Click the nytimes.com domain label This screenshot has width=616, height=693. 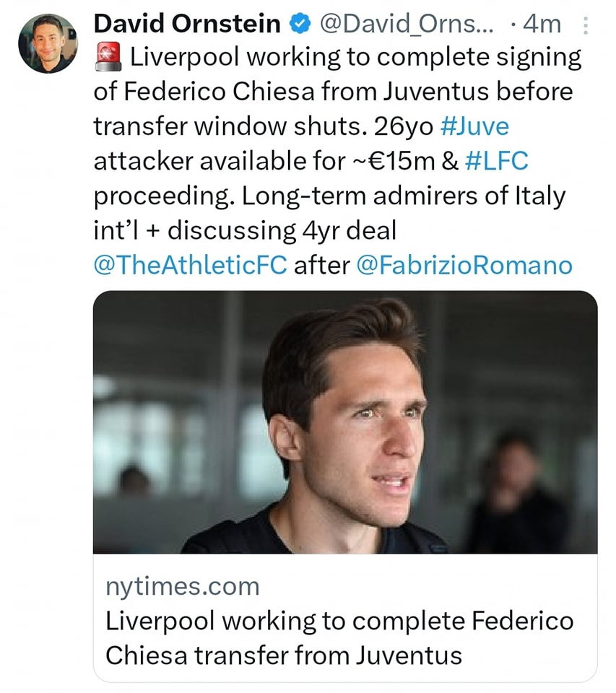coord(182,586)
